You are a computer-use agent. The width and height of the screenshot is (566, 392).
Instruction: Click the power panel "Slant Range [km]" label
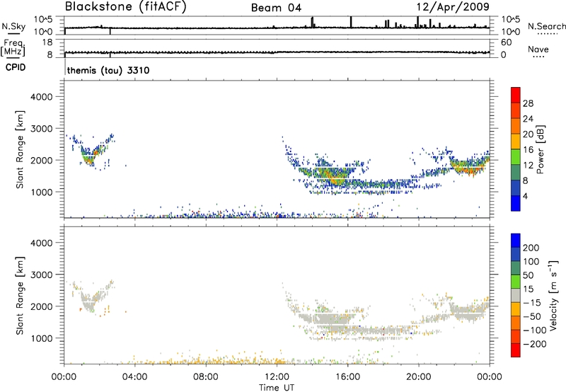[20, 149]
